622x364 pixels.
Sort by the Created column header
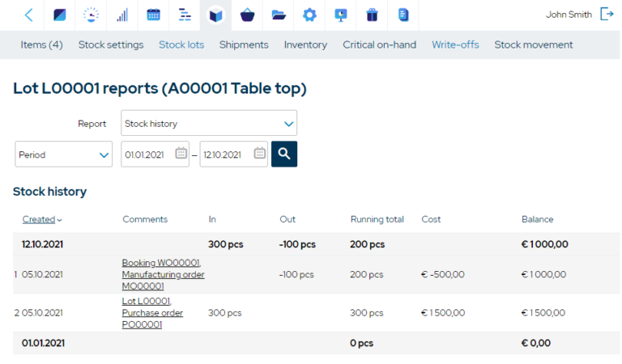pyautogui.click(x=39, y=219)
